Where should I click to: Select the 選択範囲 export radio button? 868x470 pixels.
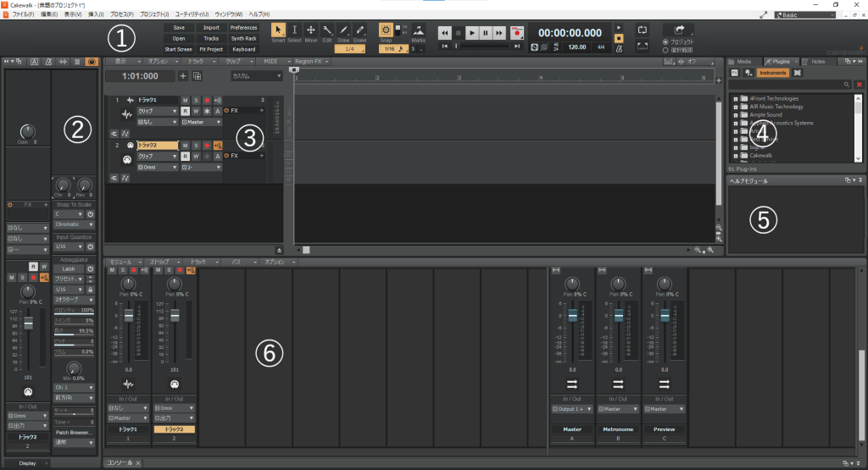tap(665, 50)
